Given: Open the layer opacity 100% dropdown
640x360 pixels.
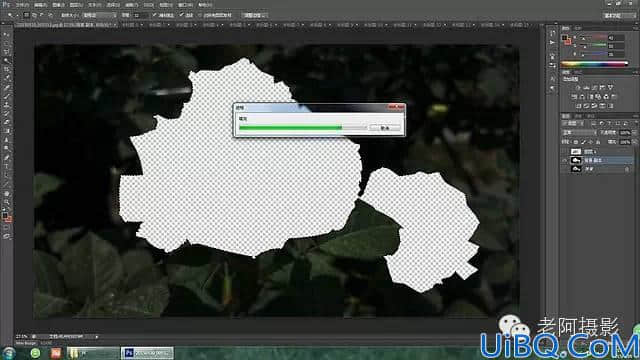Looking at the screenshot, I should (x=625, y=133).
